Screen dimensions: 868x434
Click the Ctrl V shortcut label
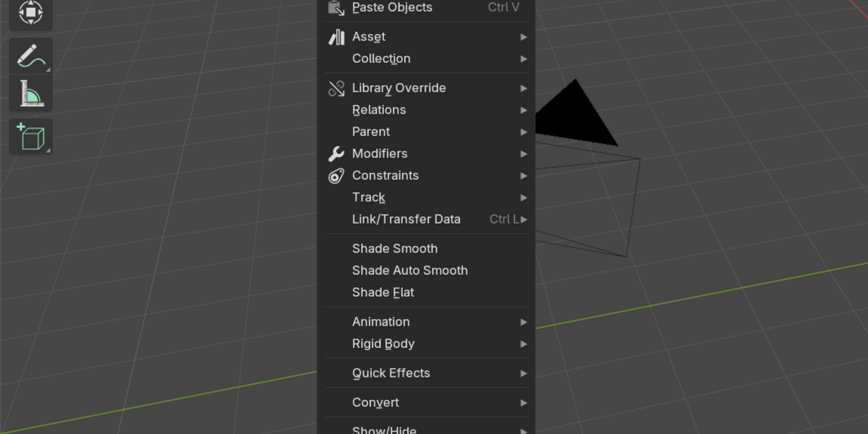(x=503, y=7)
